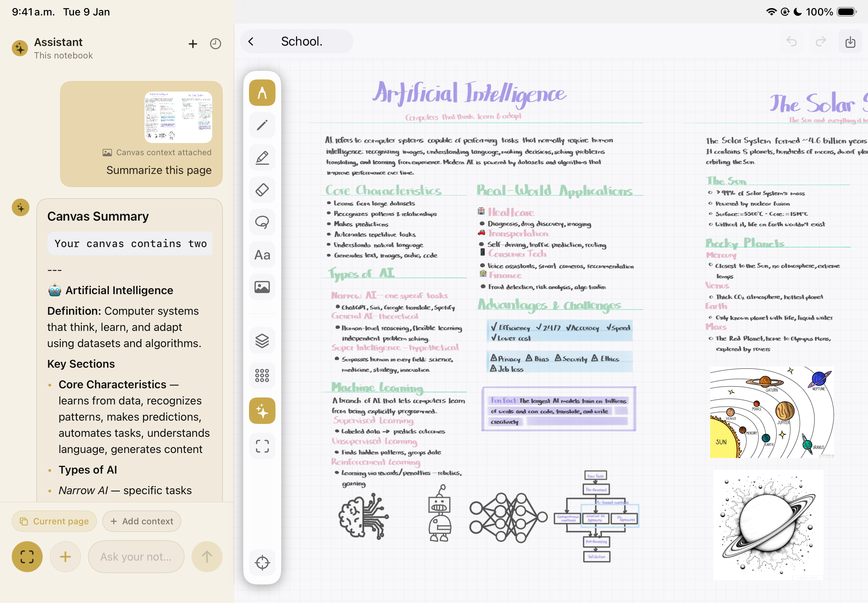
Task: Click the robot sketch drawing
Action: pos(440,513)
